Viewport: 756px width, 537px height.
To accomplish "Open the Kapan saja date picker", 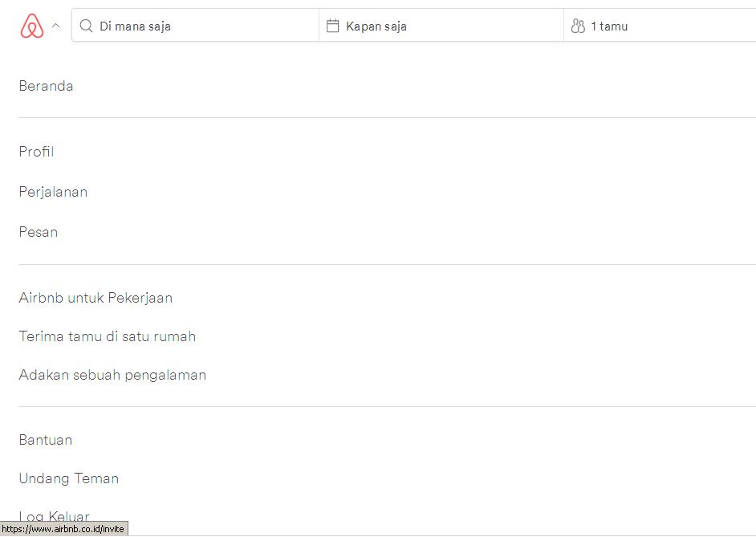I will tap(441, 25).
